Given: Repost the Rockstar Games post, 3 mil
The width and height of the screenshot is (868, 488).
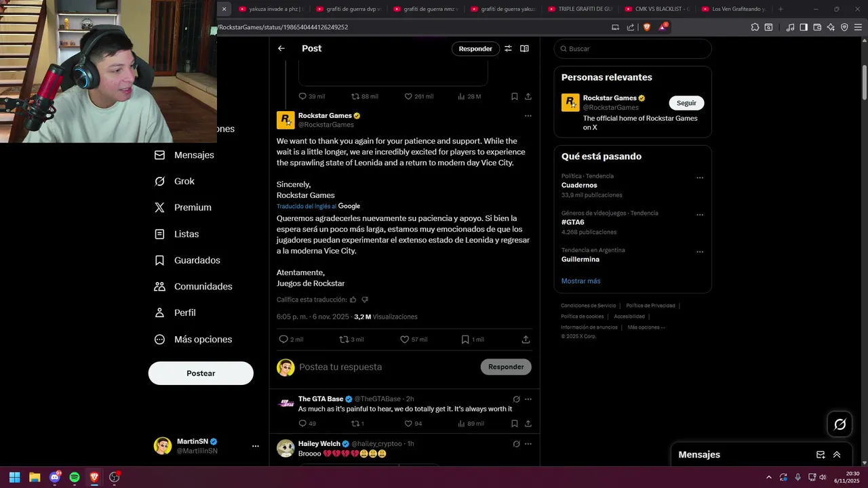Looking at the screenshot, I should coord(344,340).
